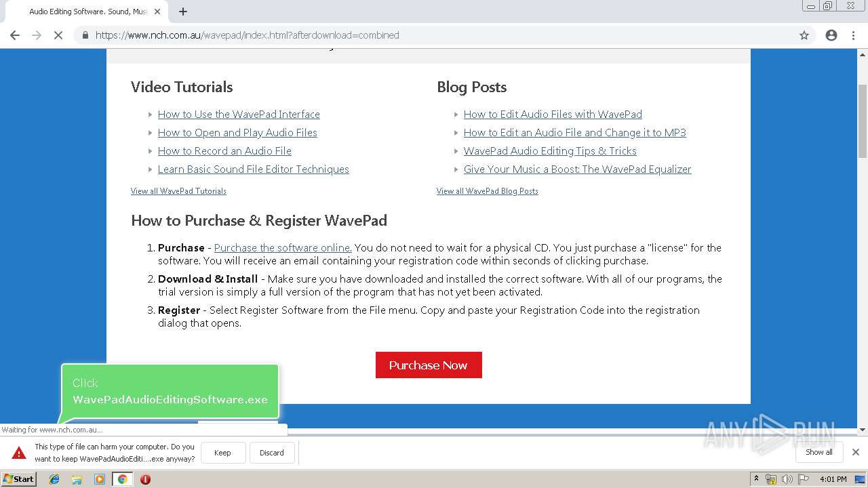Close the Audio Editing Software tab
Image resolution: width=868 pixels, height=488 pixels.
pos(157,12)
